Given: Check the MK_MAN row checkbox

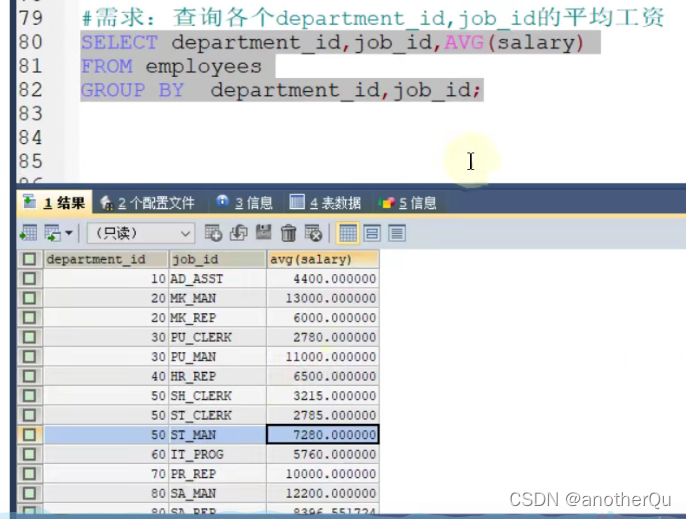Looking at the screenshot, I should click(x=29, y=298).
